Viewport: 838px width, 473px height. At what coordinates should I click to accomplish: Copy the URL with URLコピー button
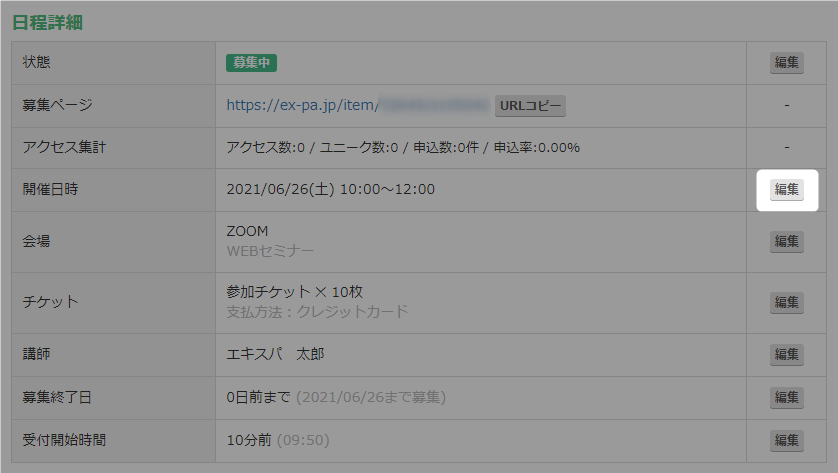click(x=530, y=106)
